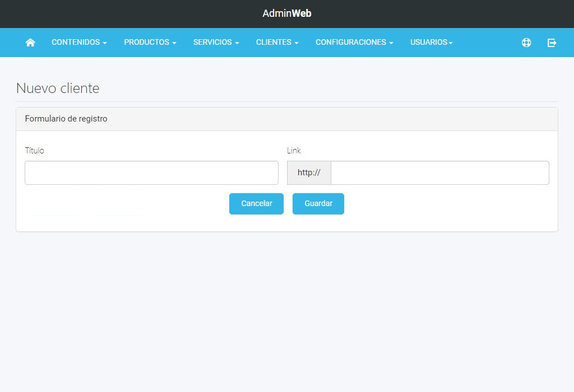Click the logout icon
Viewport: 574px width, 392px height.
click(x=552, y=42)
